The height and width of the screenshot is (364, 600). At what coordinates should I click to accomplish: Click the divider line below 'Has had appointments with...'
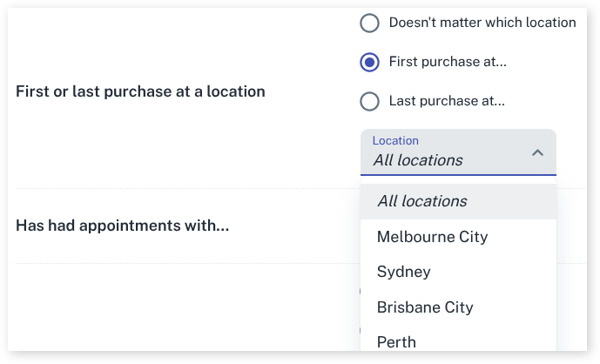point(174,263)
